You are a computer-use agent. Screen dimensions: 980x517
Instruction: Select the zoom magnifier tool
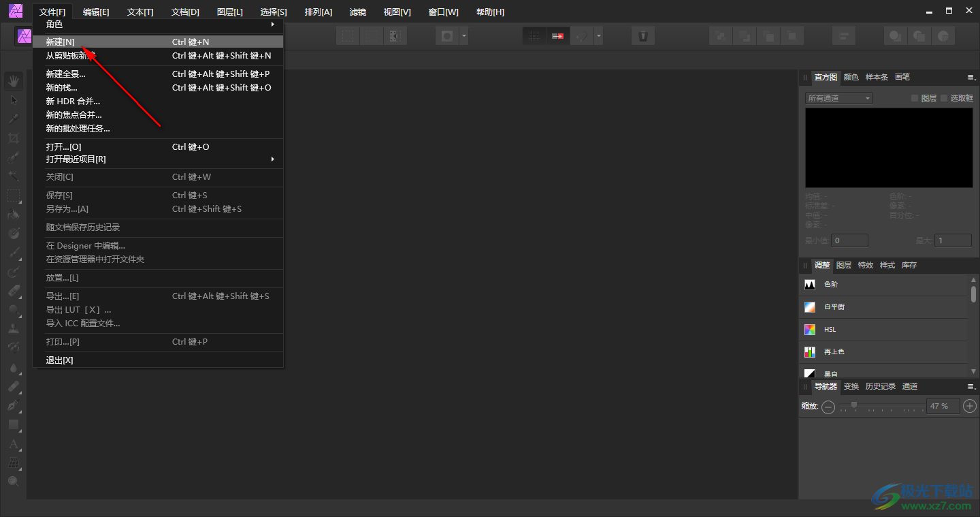pyautogui.click(x=14, y=482)
